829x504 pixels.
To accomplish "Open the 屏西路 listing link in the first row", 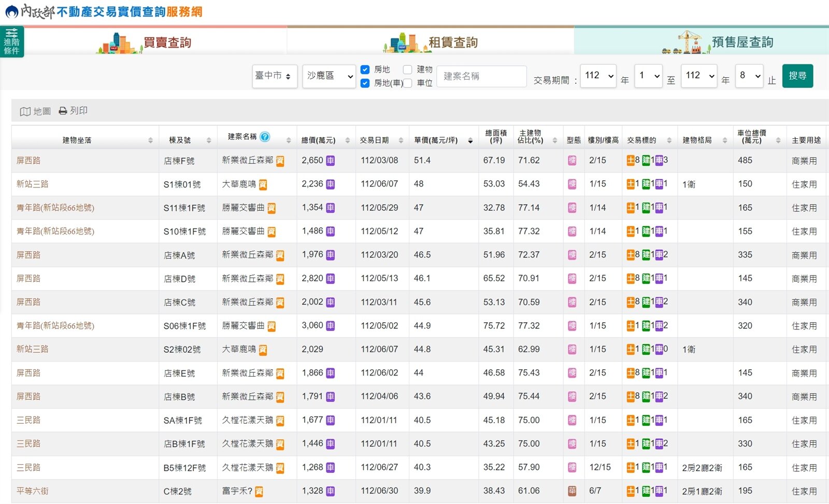I will 28,161.
